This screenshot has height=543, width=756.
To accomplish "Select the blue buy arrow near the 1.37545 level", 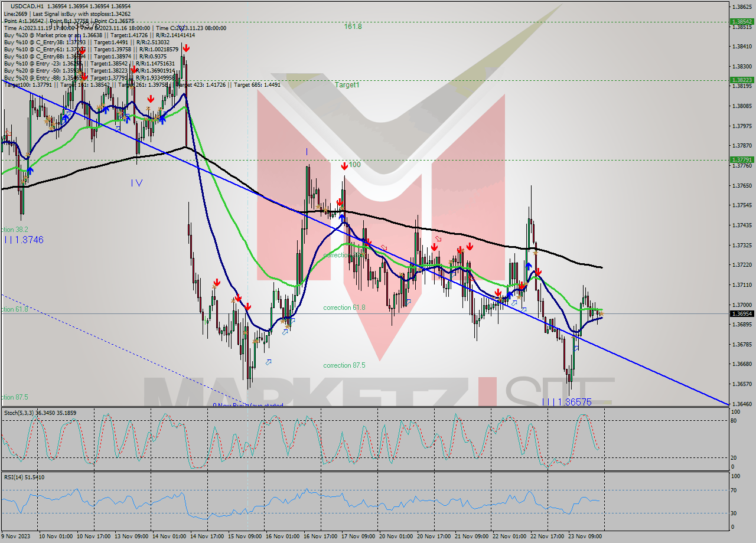I will pos(342,216).
